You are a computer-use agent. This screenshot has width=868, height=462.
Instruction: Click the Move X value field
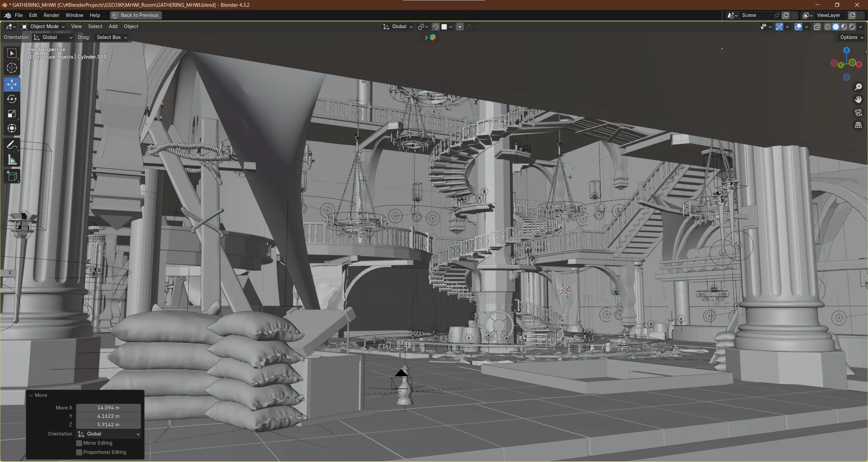108,407
